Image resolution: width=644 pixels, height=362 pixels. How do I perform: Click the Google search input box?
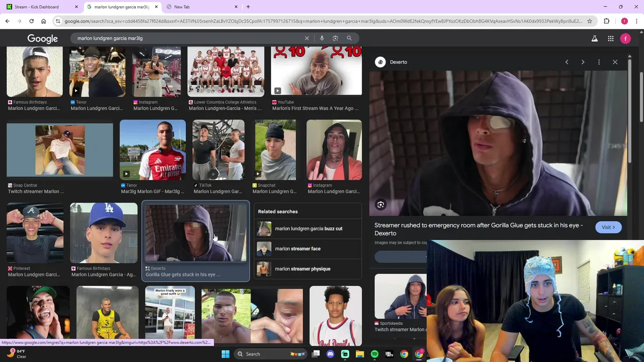coord(189,38)
